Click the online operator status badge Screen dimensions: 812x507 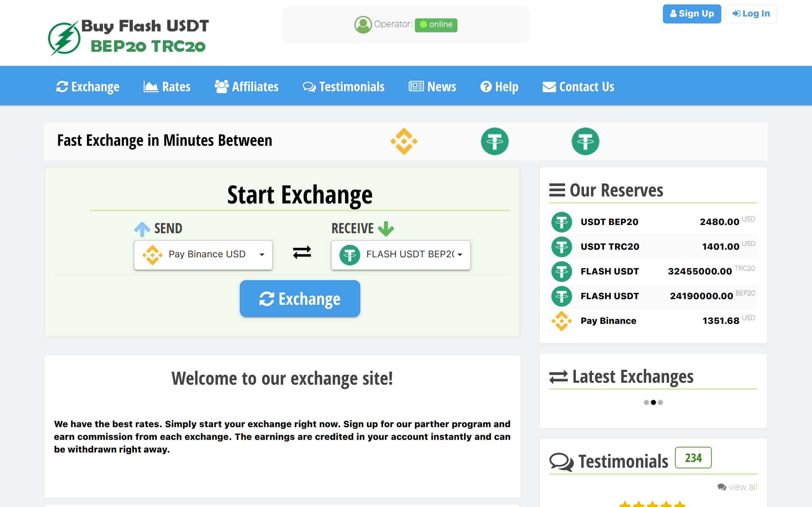pyautogui.click(x=435, y=25)
